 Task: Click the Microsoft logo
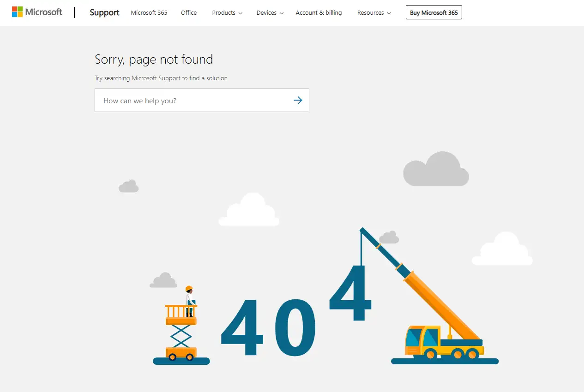tap(37, 12)
